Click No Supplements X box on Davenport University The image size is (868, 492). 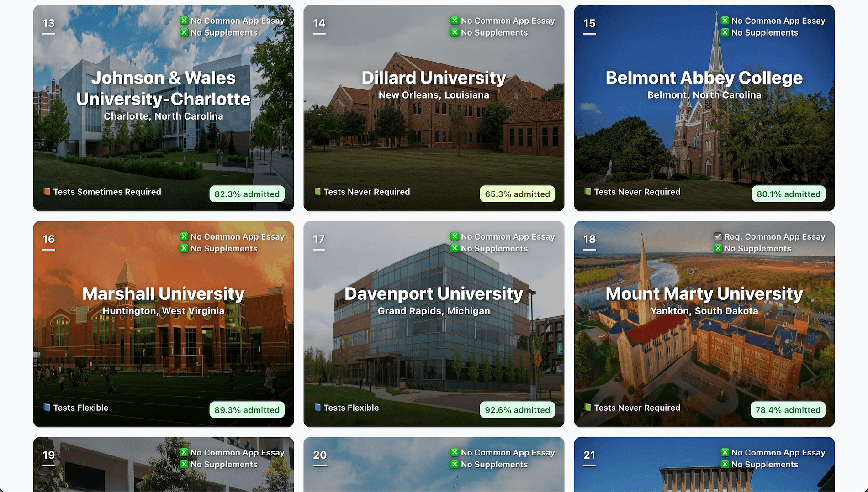[x=455, y=248]
